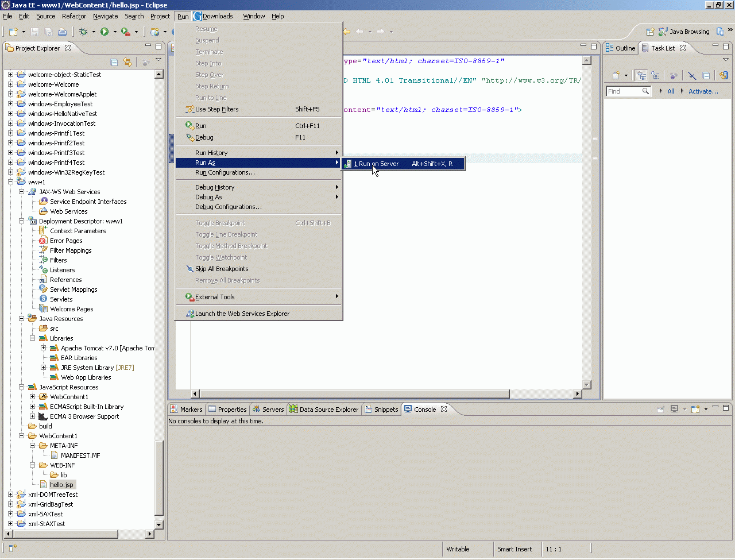
Task: Toggle Categorized presentation in Task List
Action: 641,75
